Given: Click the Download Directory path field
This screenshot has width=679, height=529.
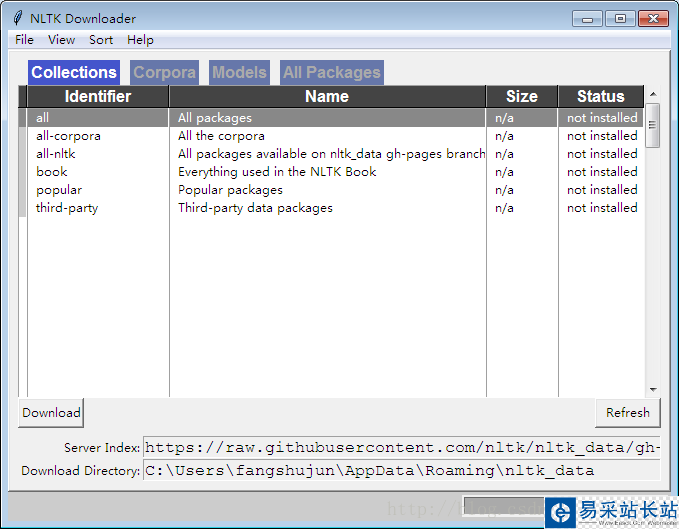Looking at the screenshot, I should pos(401,471).
